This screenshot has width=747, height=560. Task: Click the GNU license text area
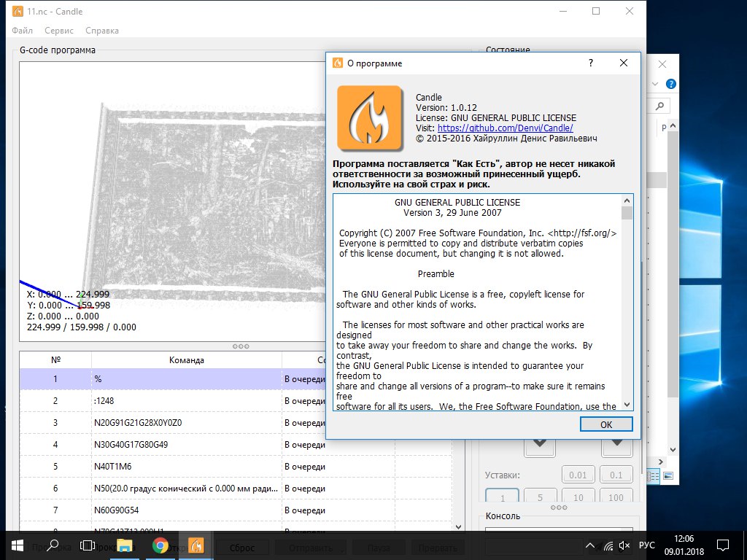(x=477, y=303)
